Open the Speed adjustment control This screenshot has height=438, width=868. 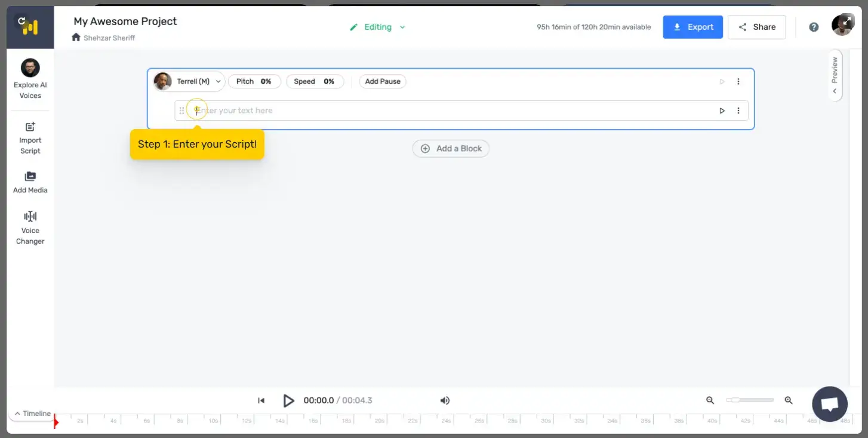[x=315, y=81]
